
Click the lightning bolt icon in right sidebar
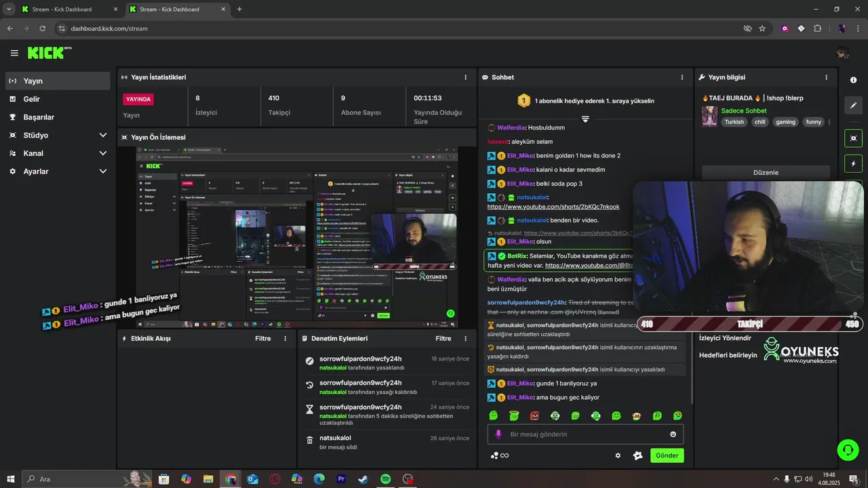click(853, 163)
